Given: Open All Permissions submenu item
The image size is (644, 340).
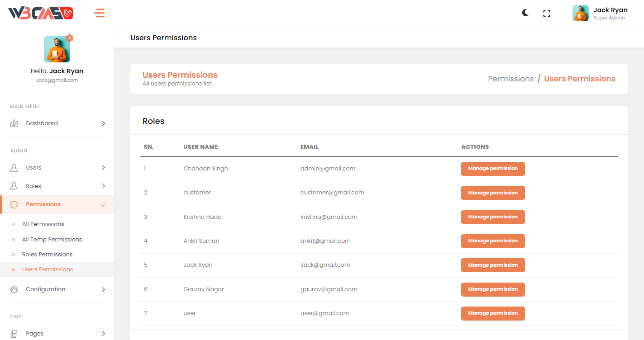Looking at the screenshot, I should pyautogui.click(x=43, y=224).
